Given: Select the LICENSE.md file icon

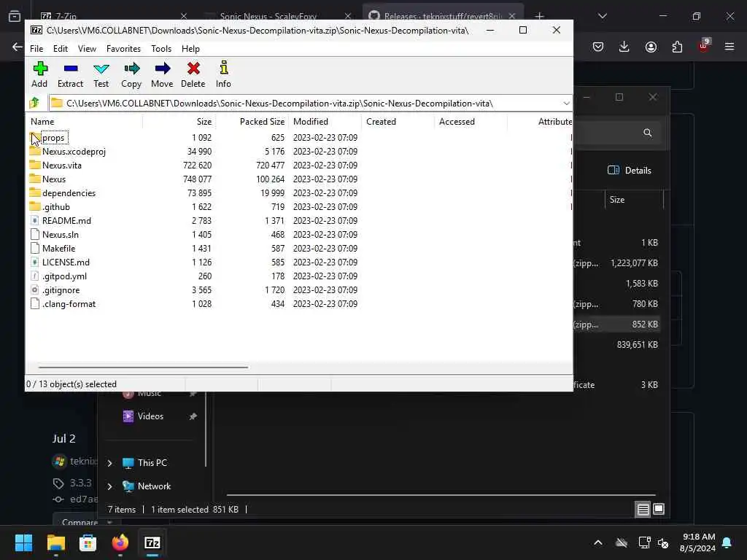Looking at the screenshot, I should tap(35, 262).
